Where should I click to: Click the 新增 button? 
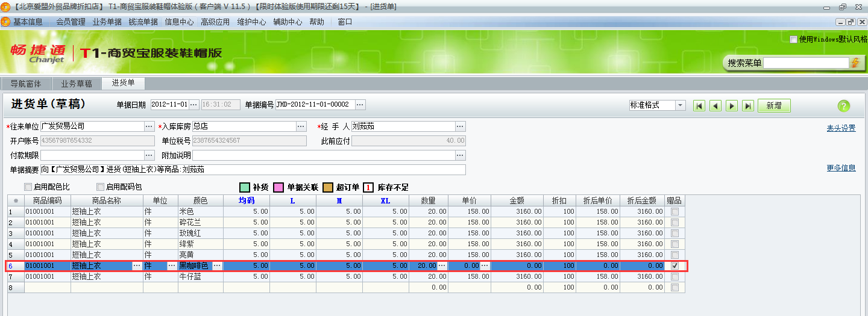pyautogui.click(x=774, y=106)
